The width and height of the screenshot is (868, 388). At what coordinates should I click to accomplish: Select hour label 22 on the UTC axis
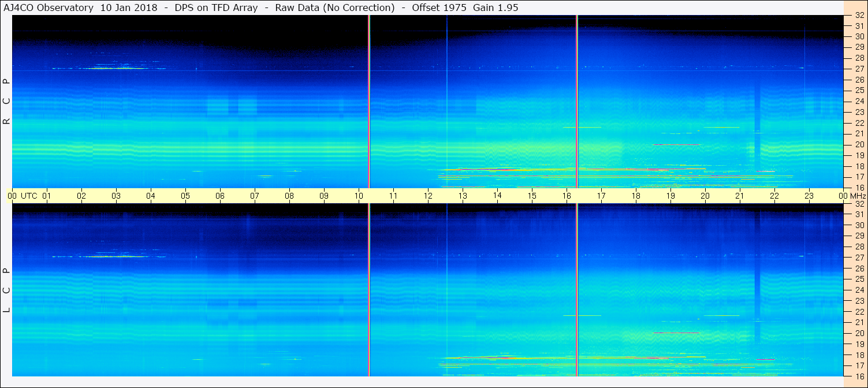(774, 196)
